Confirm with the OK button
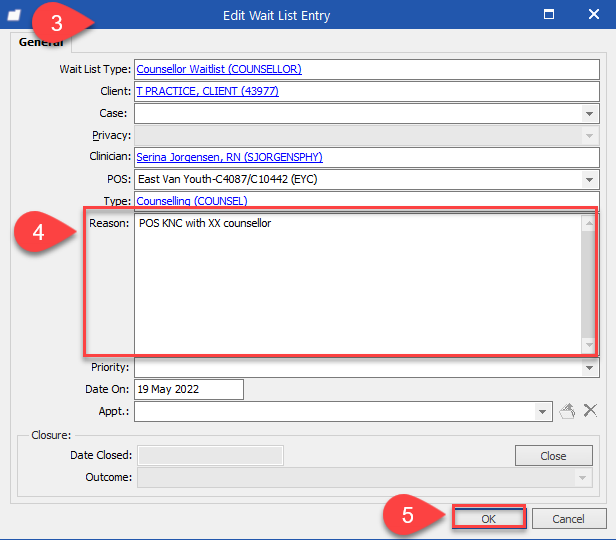616x540 pixels. [x=489, y=519]
